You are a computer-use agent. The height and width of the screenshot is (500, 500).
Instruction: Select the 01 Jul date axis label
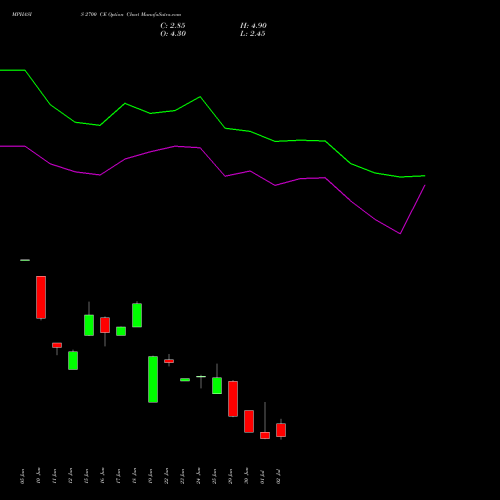pyautogui.click(x=262, y=477)
